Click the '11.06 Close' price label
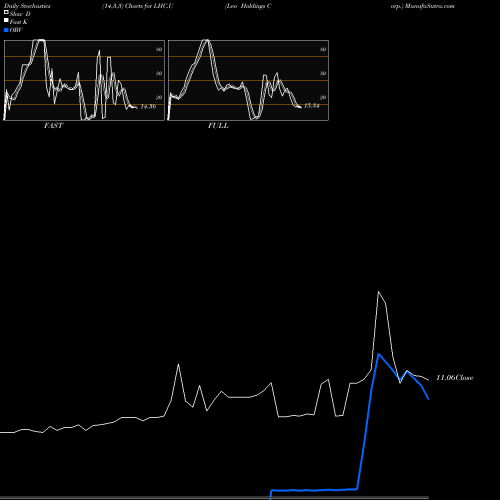The image size is (500, 500). point(455,378)
